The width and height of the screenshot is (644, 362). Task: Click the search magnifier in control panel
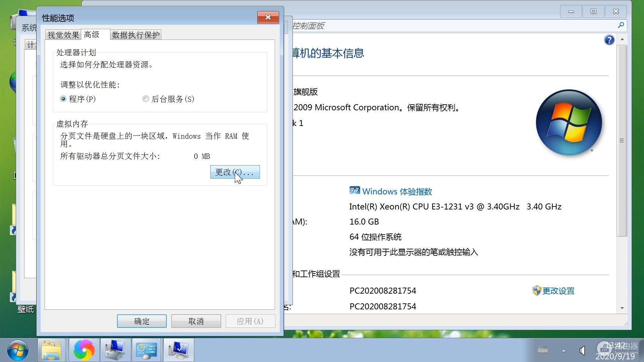pyautogui.click(x=621, y=25)
